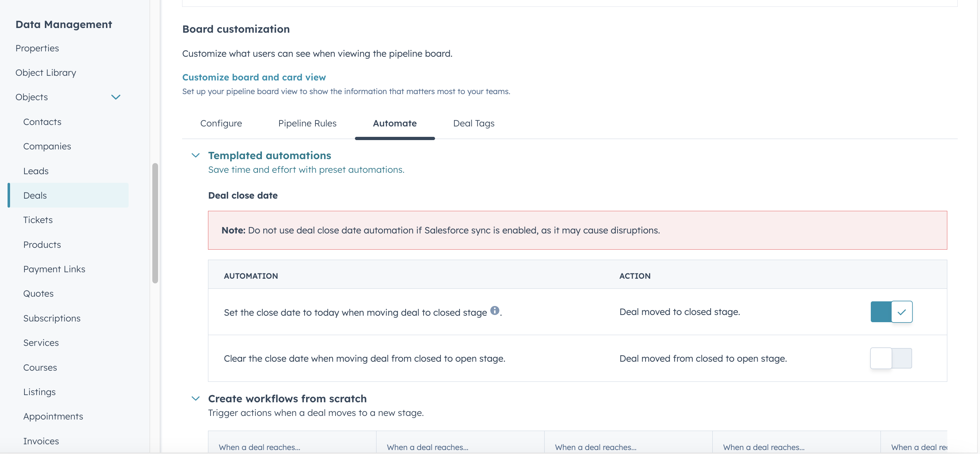The height and width of the screenshot is (454, 980).
Task: Collapse the Create workflows from scratch chevron
Action: 195,398
